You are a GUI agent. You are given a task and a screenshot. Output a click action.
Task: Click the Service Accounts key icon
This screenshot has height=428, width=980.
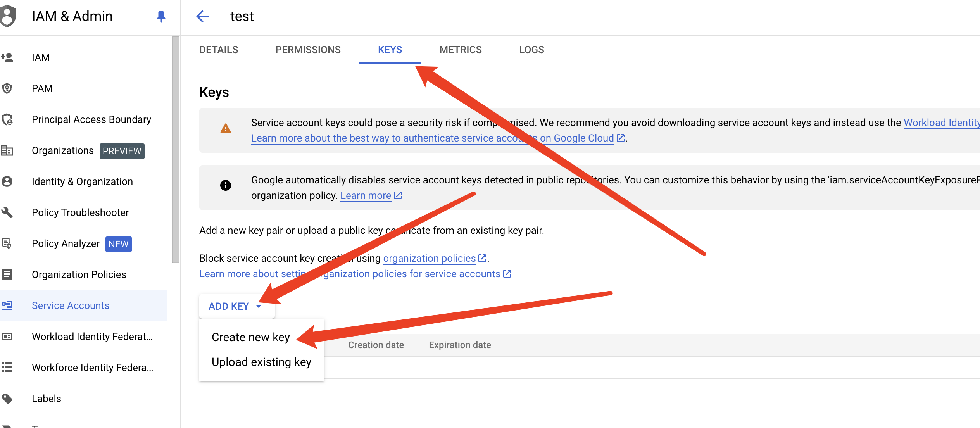click(7, 305)
